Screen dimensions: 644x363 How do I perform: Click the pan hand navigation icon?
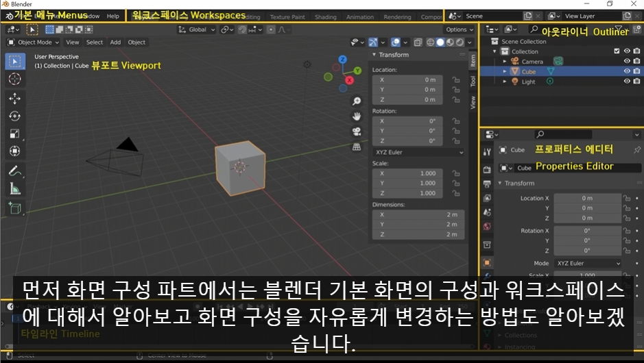click(357, 116)
